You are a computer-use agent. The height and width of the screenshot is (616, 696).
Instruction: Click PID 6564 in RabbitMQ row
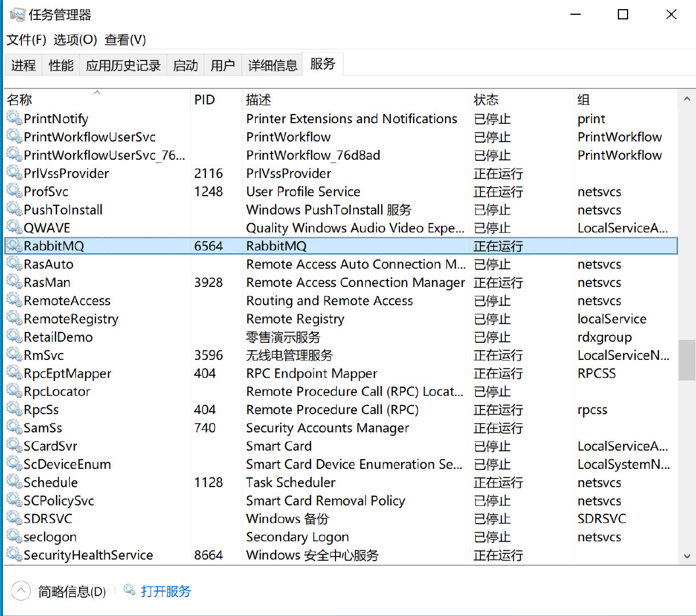point(209,246)
